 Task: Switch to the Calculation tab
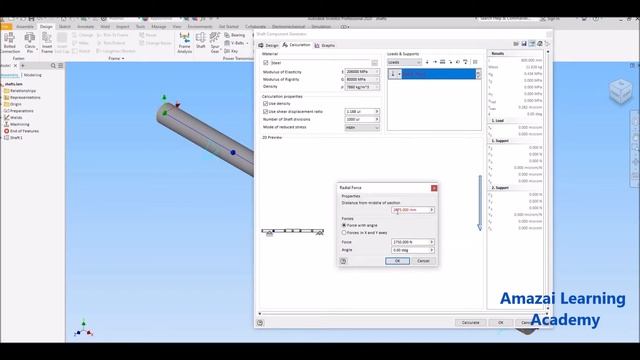pos(297,45)
